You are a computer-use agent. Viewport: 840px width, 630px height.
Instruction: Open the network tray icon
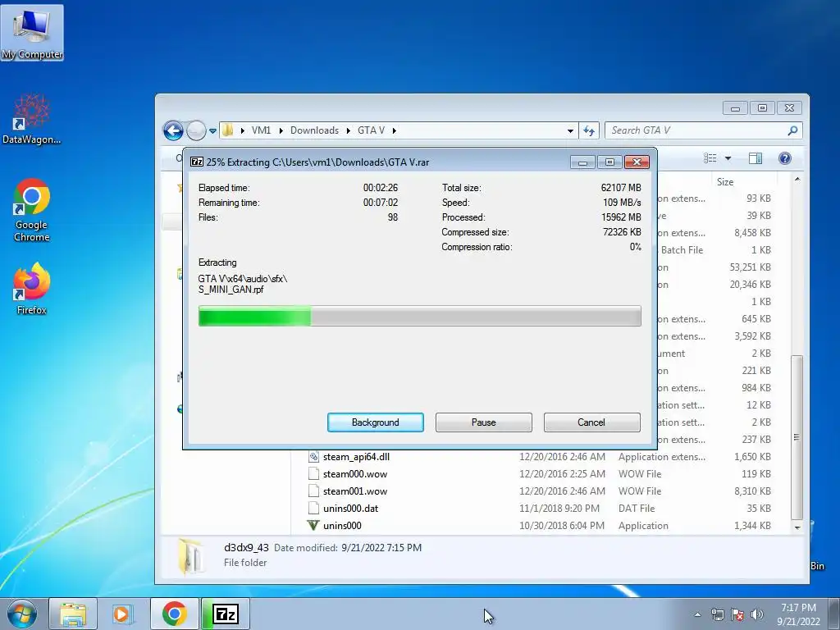pos(717,614)
